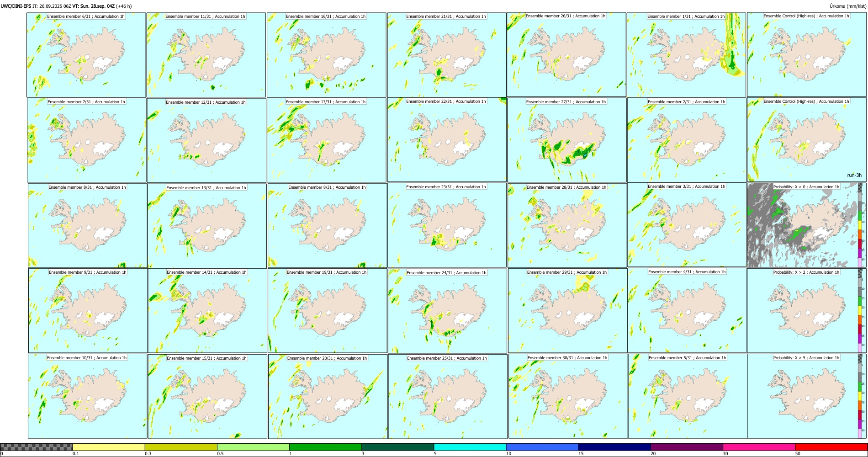
Task: Select the Ensemble member 29/31 map
Action: coord(567,310)
